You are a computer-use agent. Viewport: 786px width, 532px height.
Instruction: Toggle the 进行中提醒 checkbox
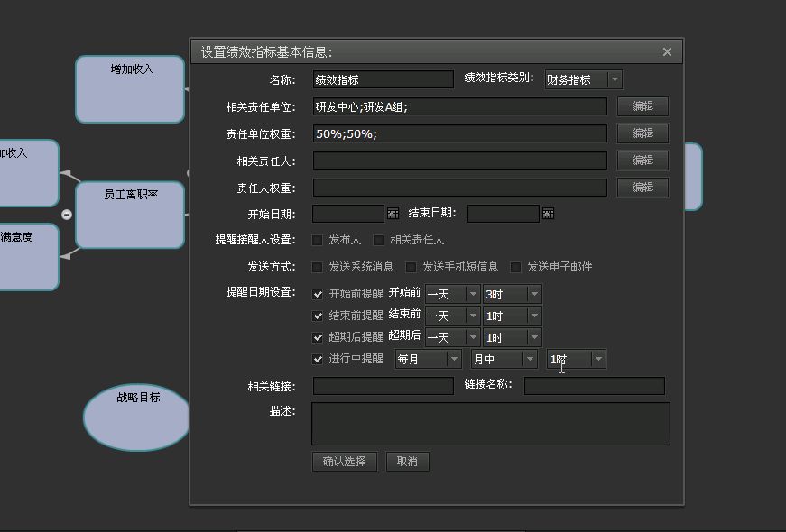318,359
